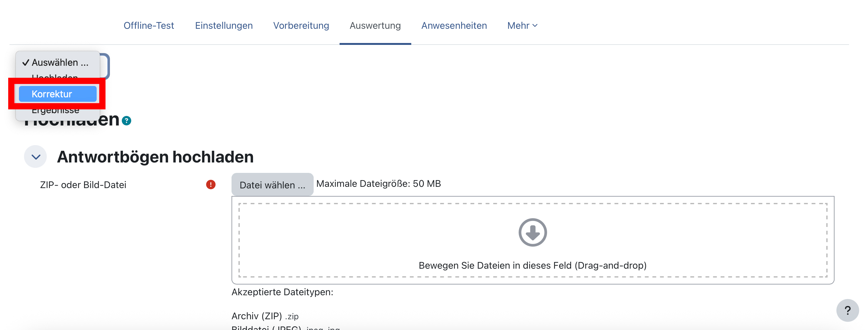Click the 'Datei wählen ...' button
Viewport: 868px width, 330px height.
272,185
